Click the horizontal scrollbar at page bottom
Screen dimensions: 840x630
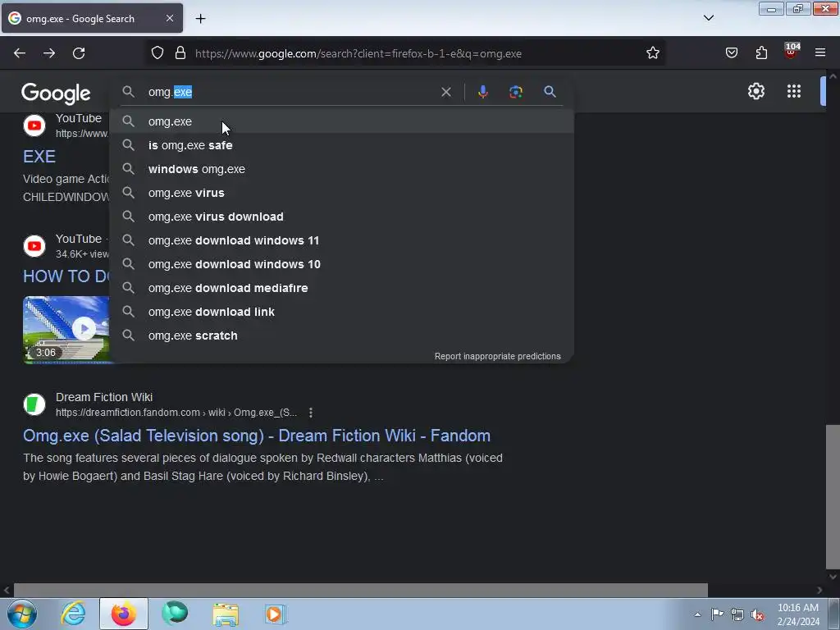361,590
